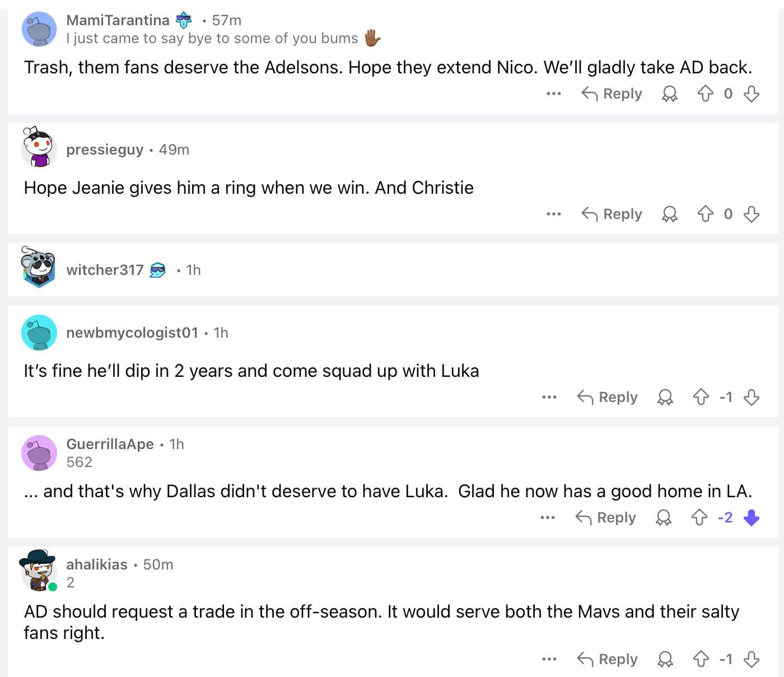Upvote ahalikias's comment
Screen dimensions: 784x677
click(x=701, y=659)
